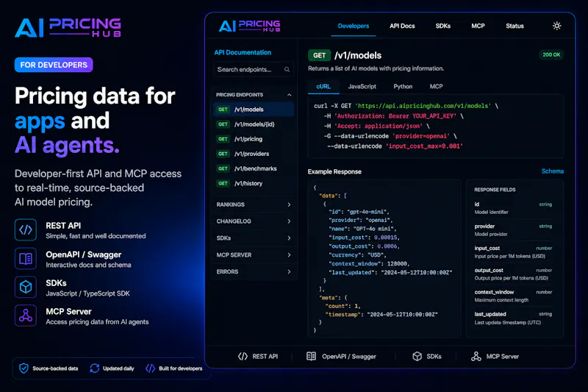Select the cURL code tab
588x392 pixels.
click(x=323, y=87)
